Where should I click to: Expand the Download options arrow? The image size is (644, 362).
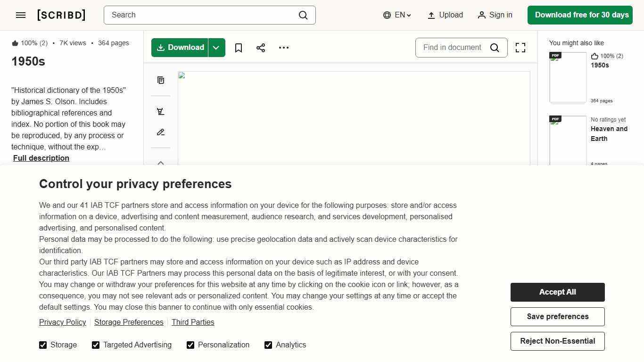[216, 48]
